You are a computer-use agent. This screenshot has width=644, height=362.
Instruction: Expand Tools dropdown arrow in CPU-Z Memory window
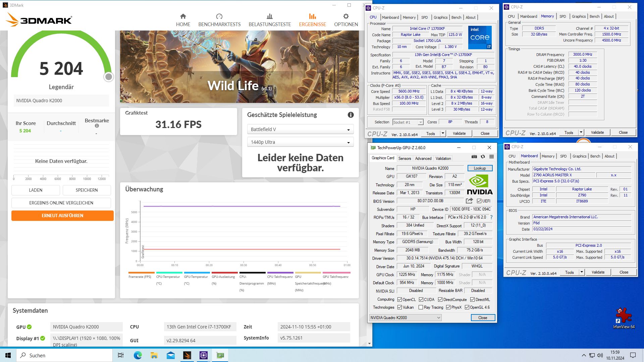[x=581, y=132]
